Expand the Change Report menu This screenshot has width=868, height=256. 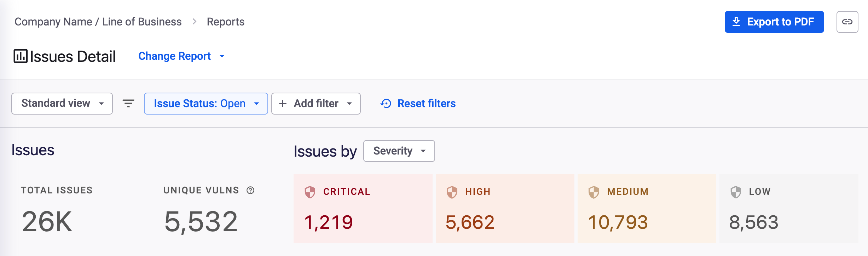click(x=181, y=56)
